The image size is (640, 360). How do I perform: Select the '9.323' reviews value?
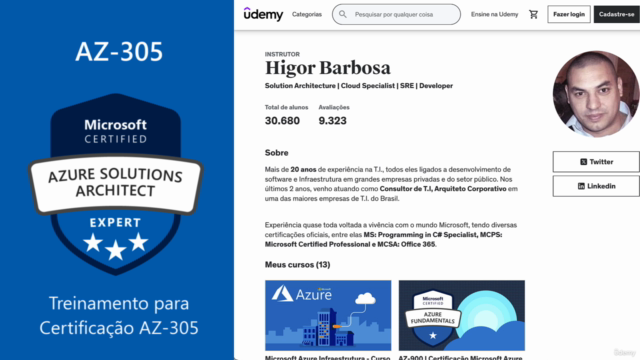(332, 121)
